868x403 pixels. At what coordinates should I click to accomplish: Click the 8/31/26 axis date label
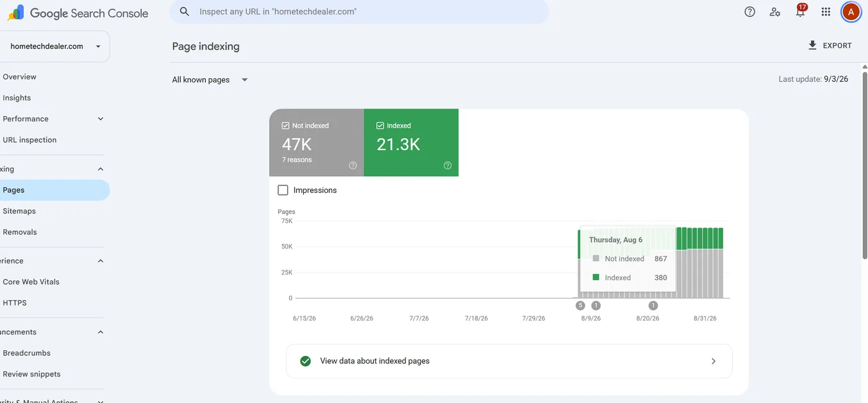click(x=705, y=319)
